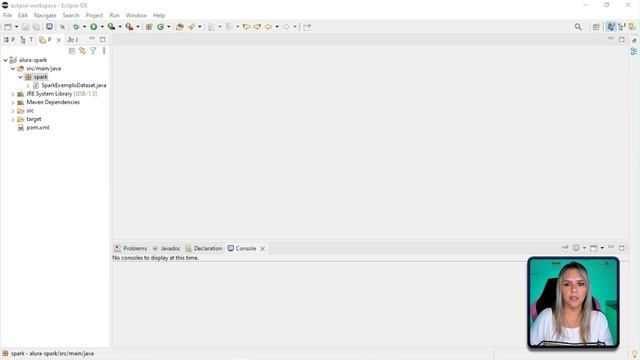The width and height of the screenshot is (640, 360).
Task: Expand the src folder node
Action: (13, 111)
